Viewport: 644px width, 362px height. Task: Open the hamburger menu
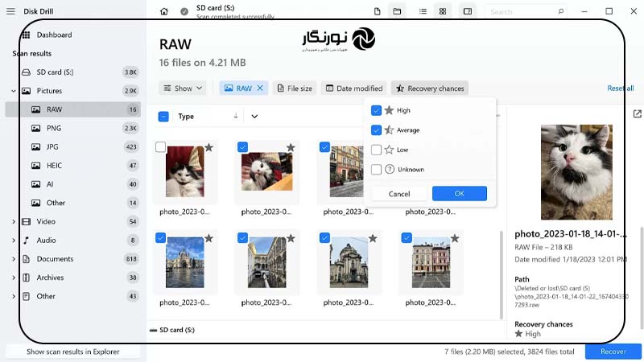(x=10, y=11)
